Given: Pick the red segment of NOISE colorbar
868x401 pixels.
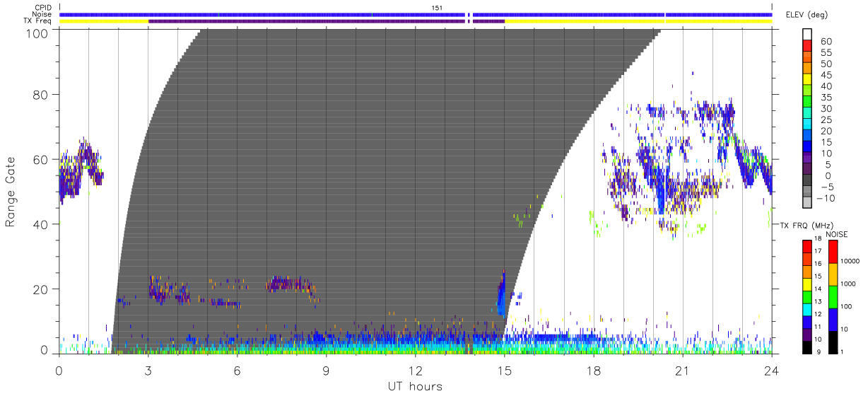Looking at the screenshot, I should coord(832,252).
